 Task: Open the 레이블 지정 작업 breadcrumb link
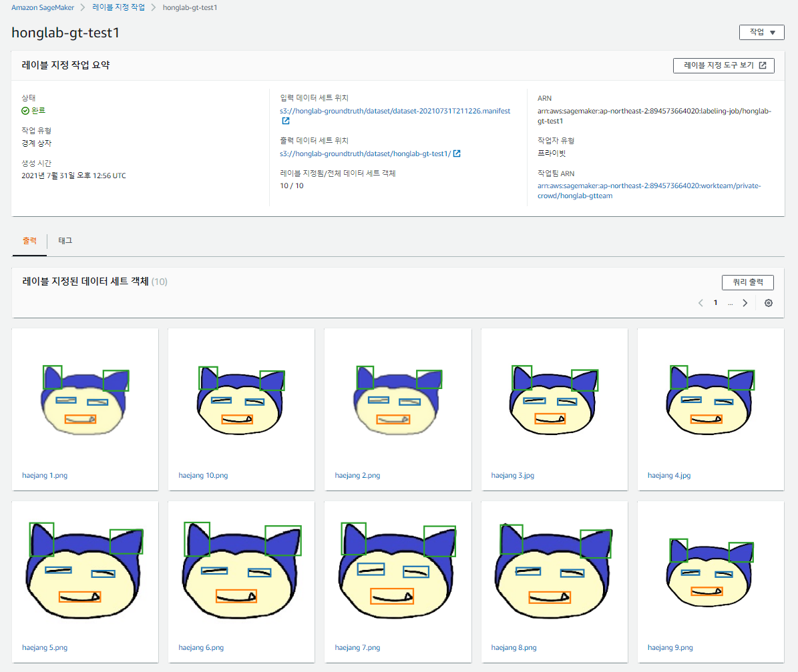(118, 7)
